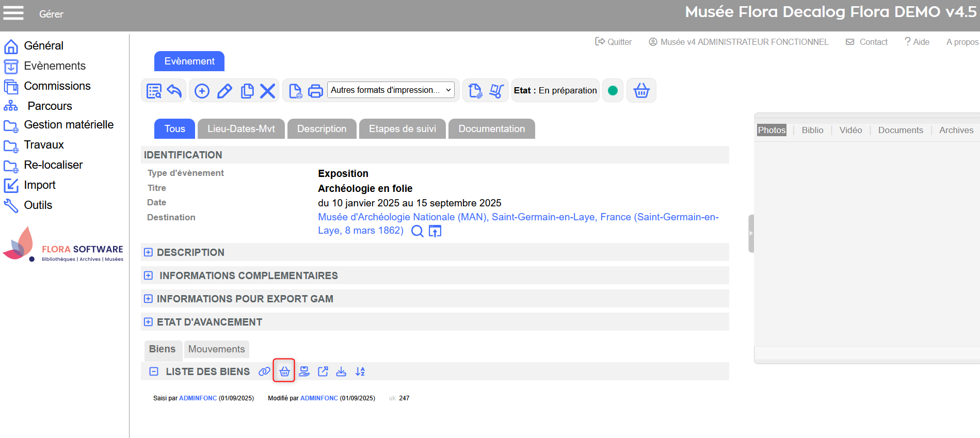Expand the DESCRIPTION section
The height and width of the screenshot is (438, 980).
[148, 252]
